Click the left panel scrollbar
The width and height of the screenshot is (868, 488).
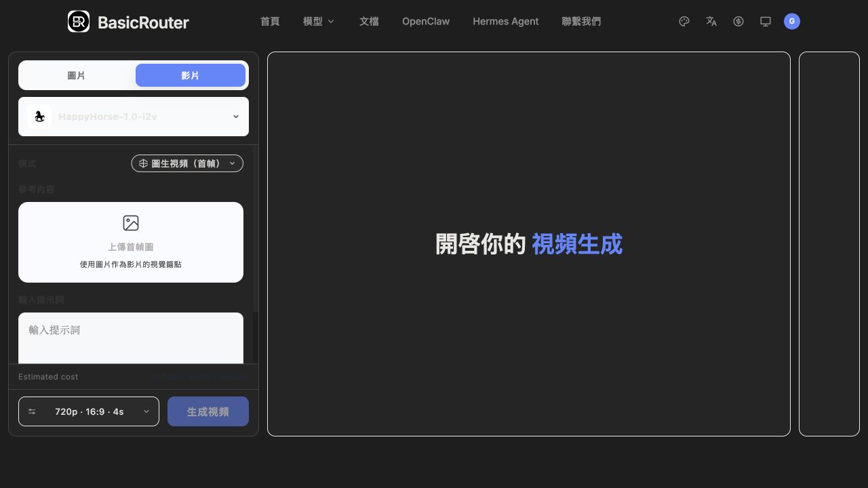pos(256,228)
